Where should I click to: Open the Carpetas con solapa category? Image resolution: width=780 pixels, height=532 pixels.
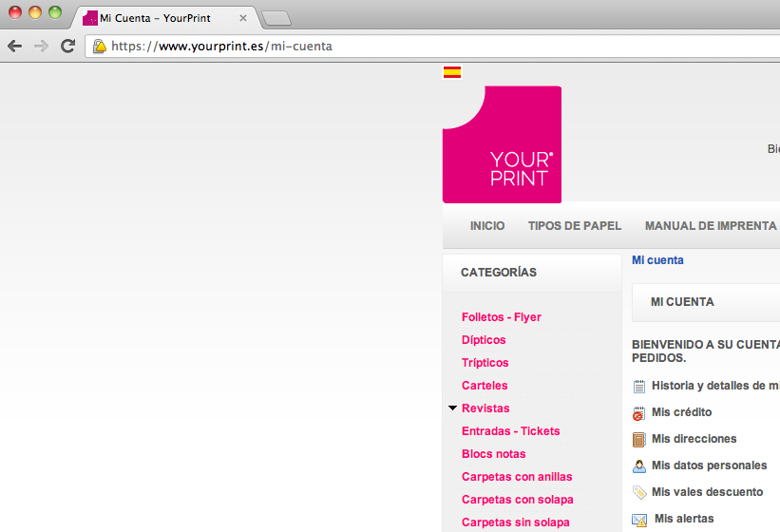click(x=518, y=500)
